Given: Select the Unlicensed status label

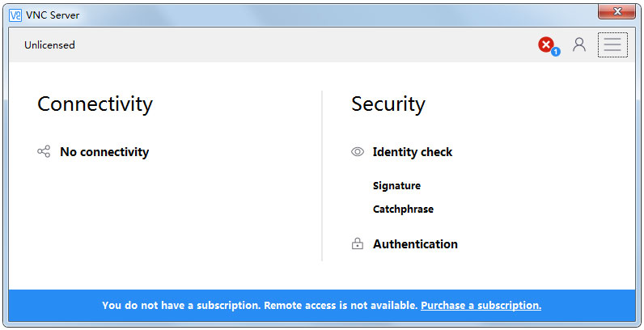Looking at the screenshot, I should tap(49, 44).
